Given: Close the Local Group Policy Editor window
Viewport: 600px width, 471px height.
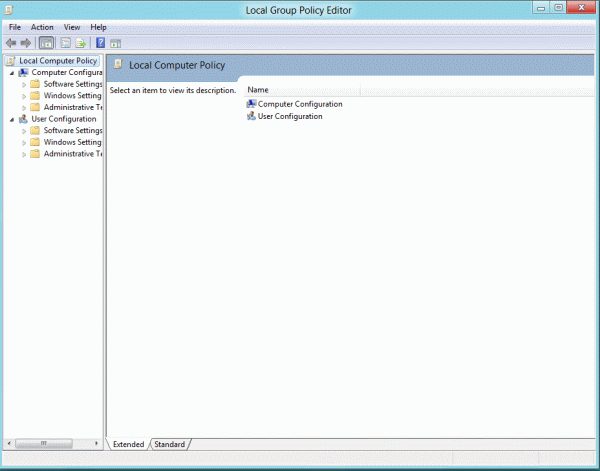Looking at the screenshot, I should point(581,8).
